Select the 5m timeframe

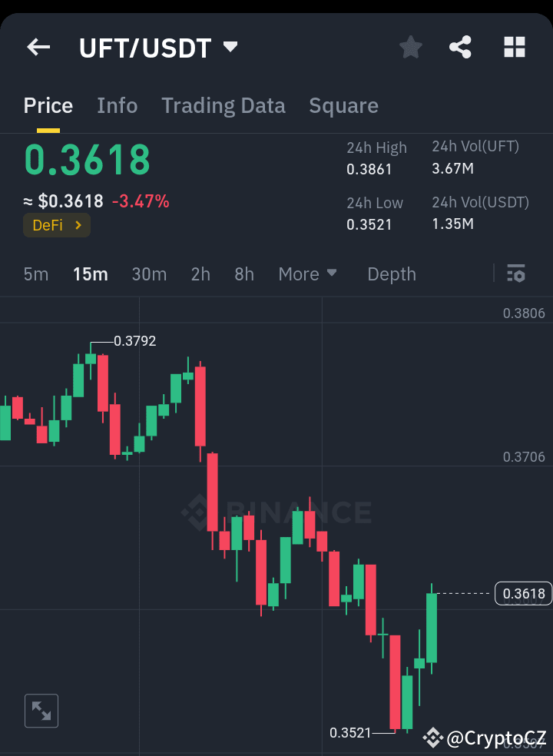click(35, 274)
